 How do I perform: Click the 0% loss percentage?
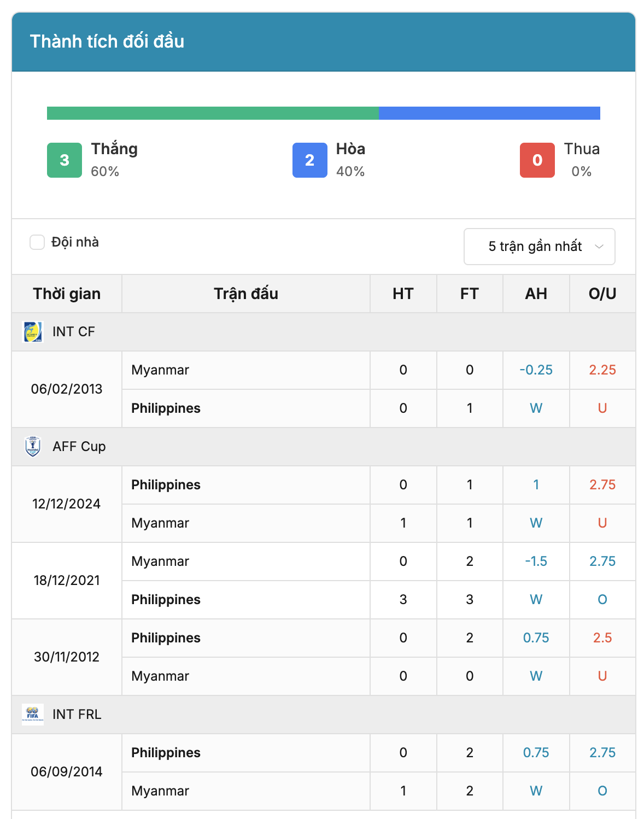(x=582, y=172)
